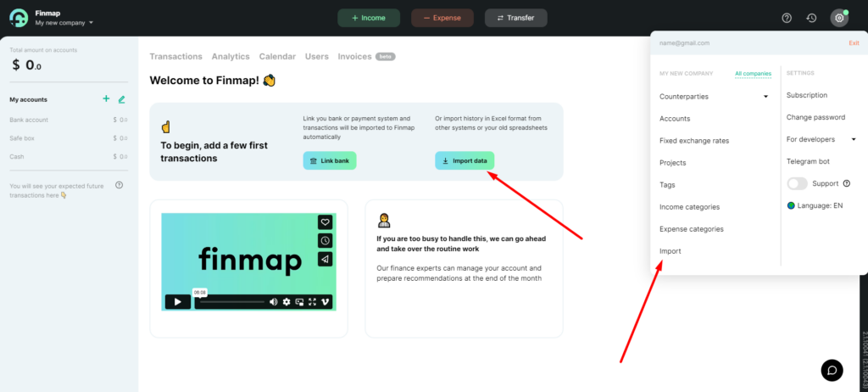Open the video settings gear icon
Screen dimensions: 868x392
(x=287, y=301)
